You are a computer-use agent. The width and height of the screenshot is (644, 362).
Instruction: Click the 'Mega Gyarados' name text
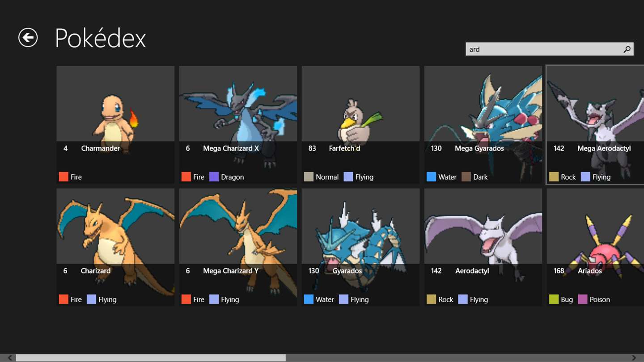point(479,148)
